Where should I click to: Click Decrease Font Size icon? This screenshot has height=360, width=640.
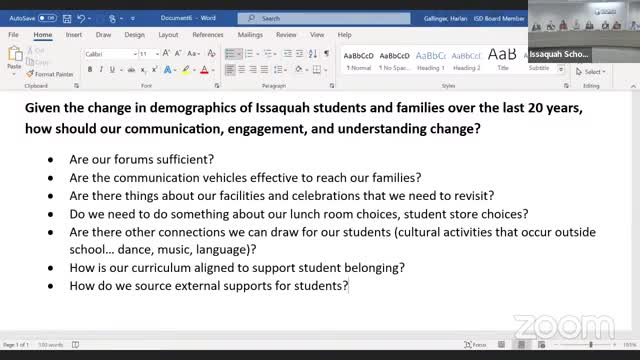coord(178,53)
